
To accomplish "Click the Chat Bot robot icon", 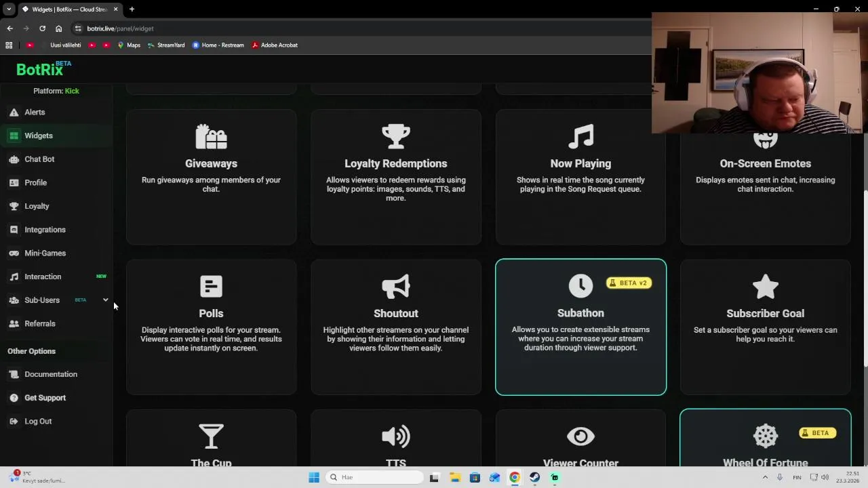I will click(x=14, y=159).
